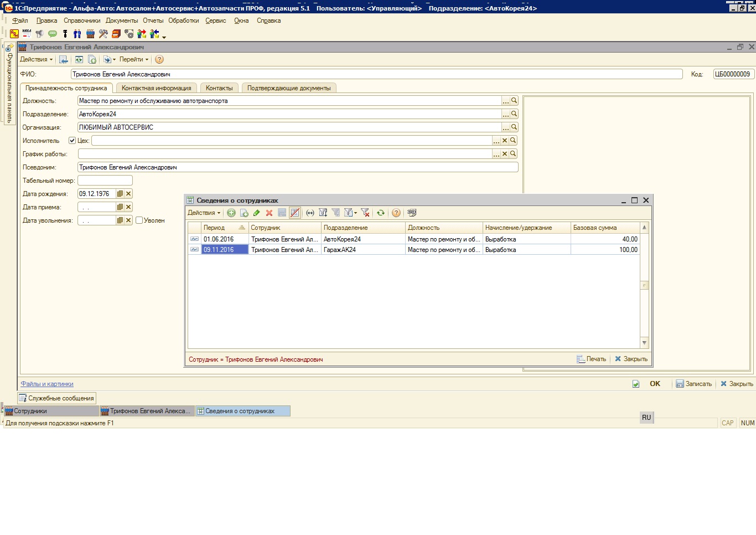
Task: Toggle the Исполнитель checkbox
Action: click(x=72, y=141)
